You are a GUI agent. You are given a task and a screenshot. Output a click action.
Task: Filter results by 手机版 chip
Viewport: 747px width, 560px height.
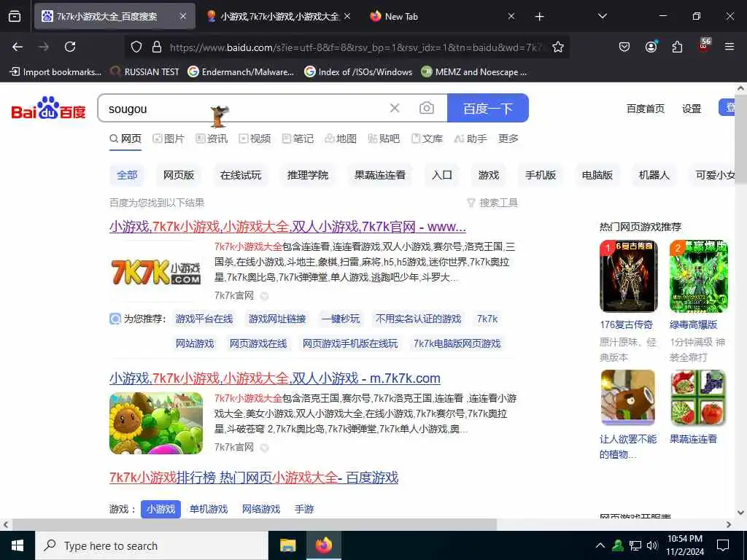(x=541, y=175)
